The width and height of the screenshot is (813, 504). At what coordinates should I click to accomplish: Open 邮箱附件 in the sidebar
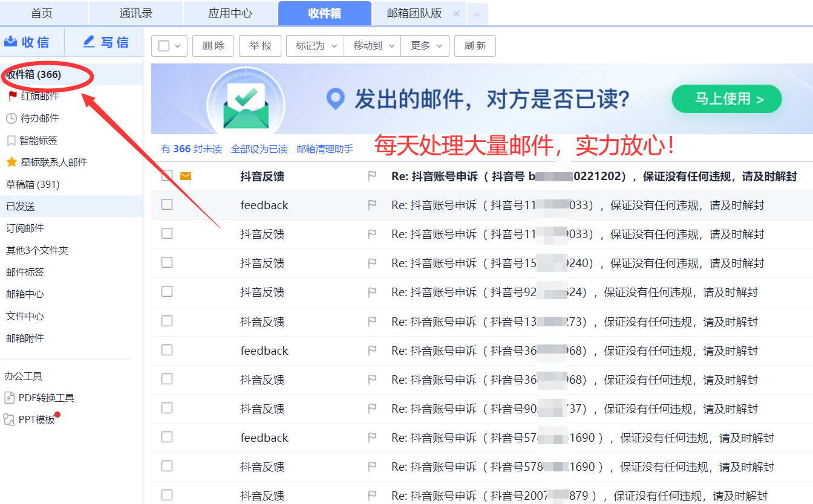point(25,338)
